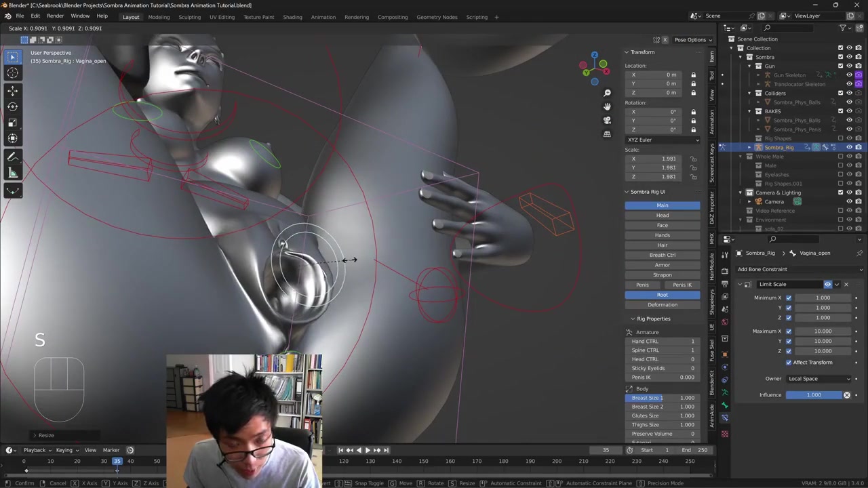868x488 pixels.
Task: Click the Hands layer button
Action: pyautogui.click(x=662, y=235)
